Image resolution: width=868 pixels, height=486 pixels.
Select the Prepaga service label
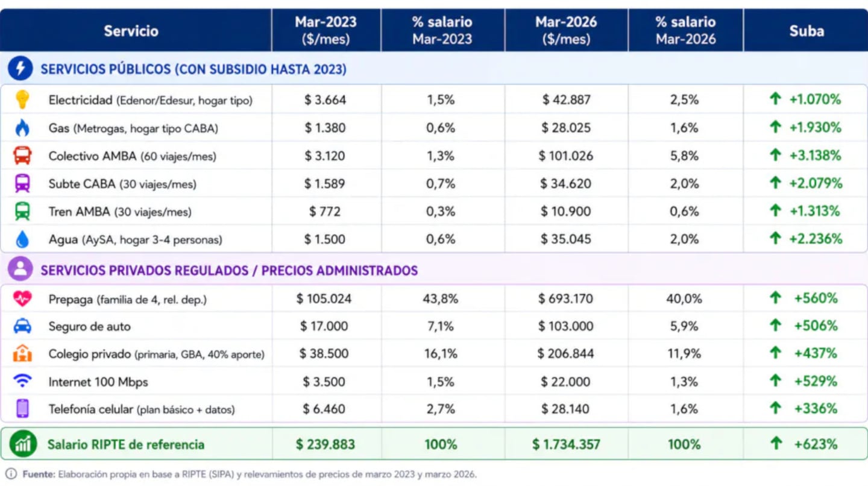pos(127,299)
